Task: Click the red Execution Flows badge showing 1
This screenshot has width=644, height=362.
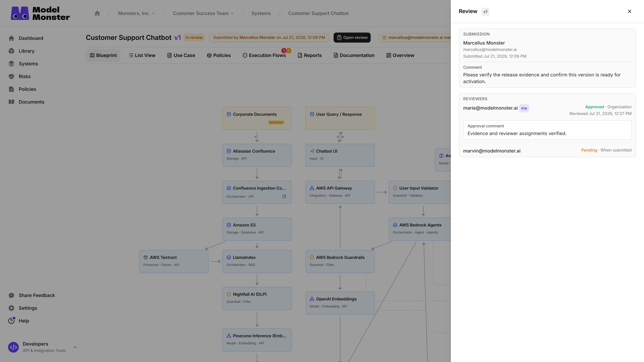Action: point(284,51)
